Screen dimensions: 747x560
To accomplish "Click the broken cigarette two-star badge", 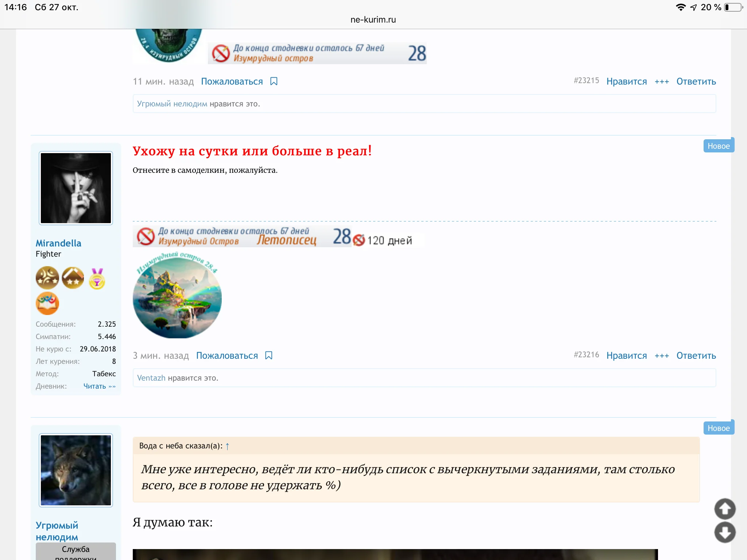I will (73, 278).
